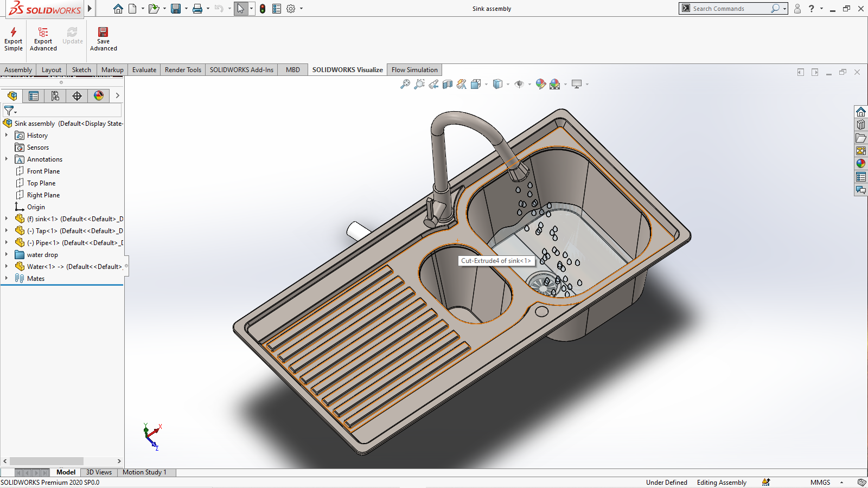This screenshot has height=488, width=868.
Task: Expand the Mates folder
Action: 7,278
